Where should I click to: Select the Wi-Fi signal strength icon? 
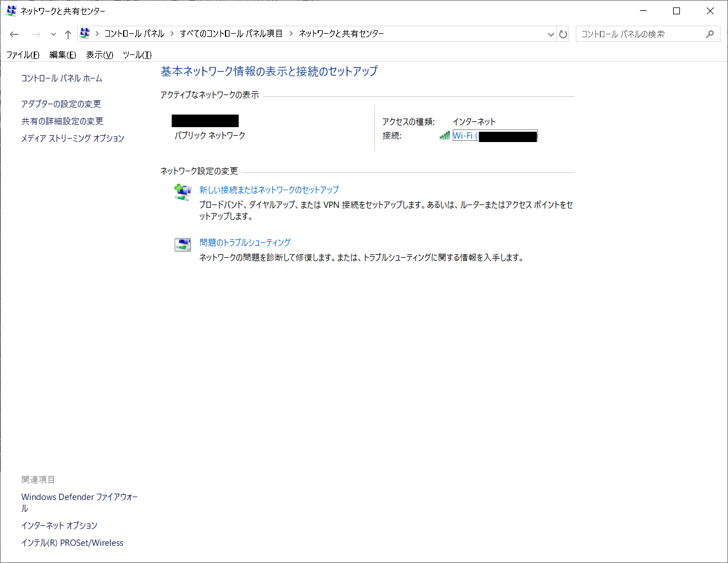(x=445, y=136)
